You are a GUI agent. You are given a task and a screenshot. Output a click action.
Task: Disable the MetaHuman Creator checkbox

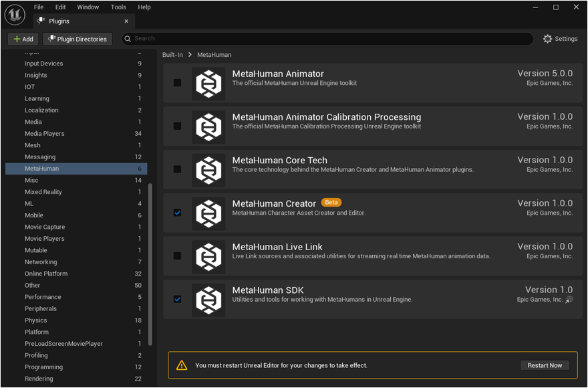click(x=177, y=213)
